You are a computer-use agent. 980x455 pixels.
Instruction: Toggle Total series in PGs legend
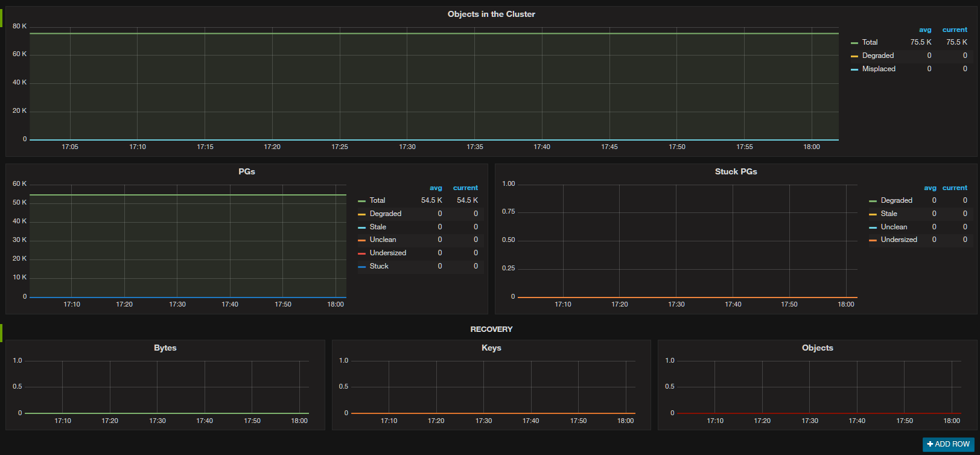point(377,200)
